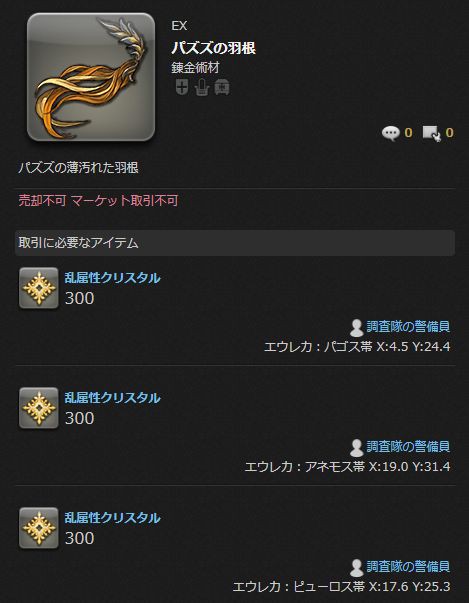Click crystal icon in the ピューロス帯 entry

coord(39,528)
